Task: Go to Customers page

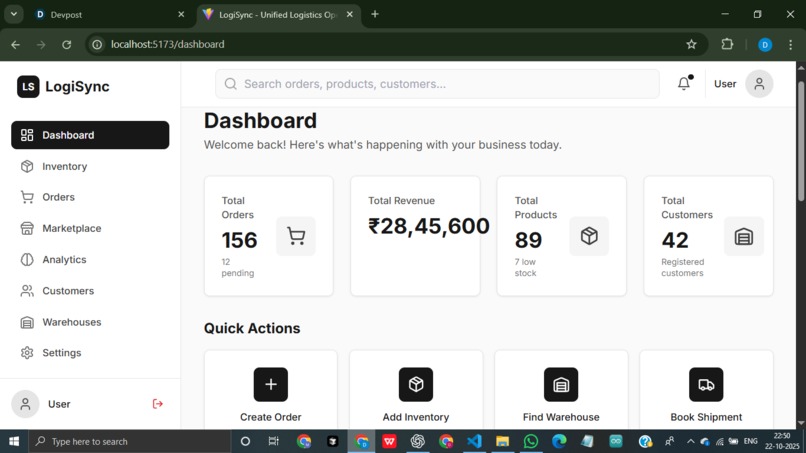Action: [x=90, y=291]
